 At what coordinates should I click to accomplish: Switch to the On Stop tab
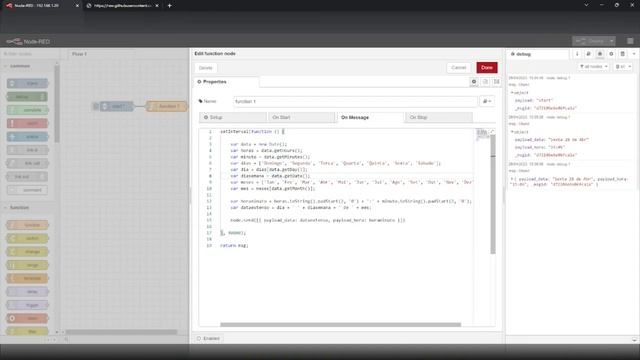[439, 118]
